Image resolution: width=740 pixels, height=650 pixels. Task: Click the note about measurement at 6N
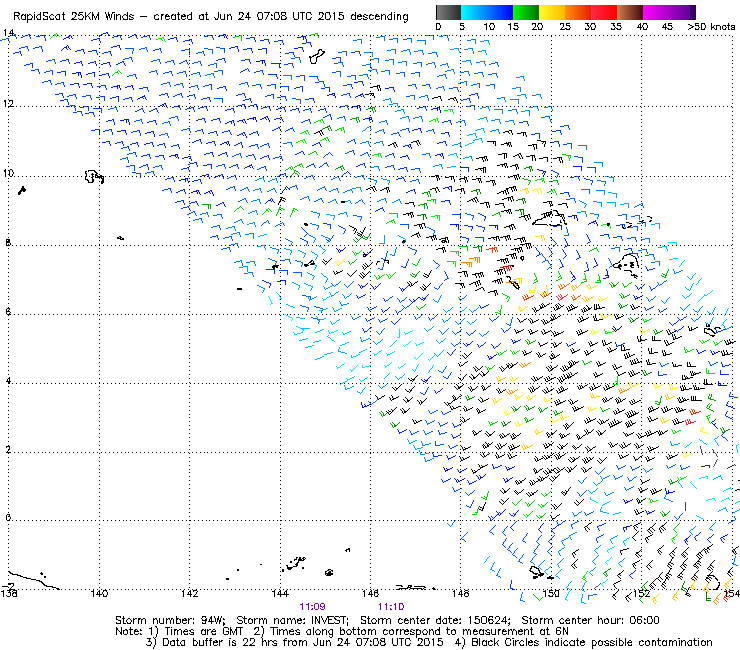pyautogui.click(x=411, y=631)
